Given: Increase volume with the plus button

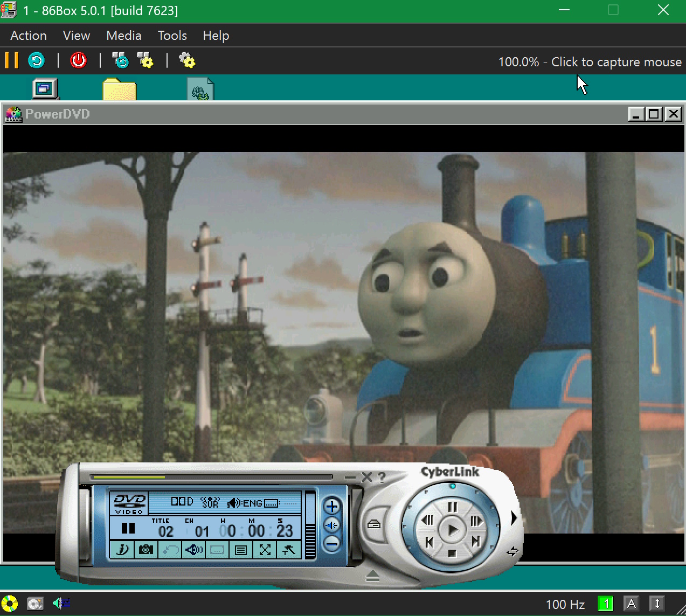Looking at the screenshot, I should [x=332, y=507].
